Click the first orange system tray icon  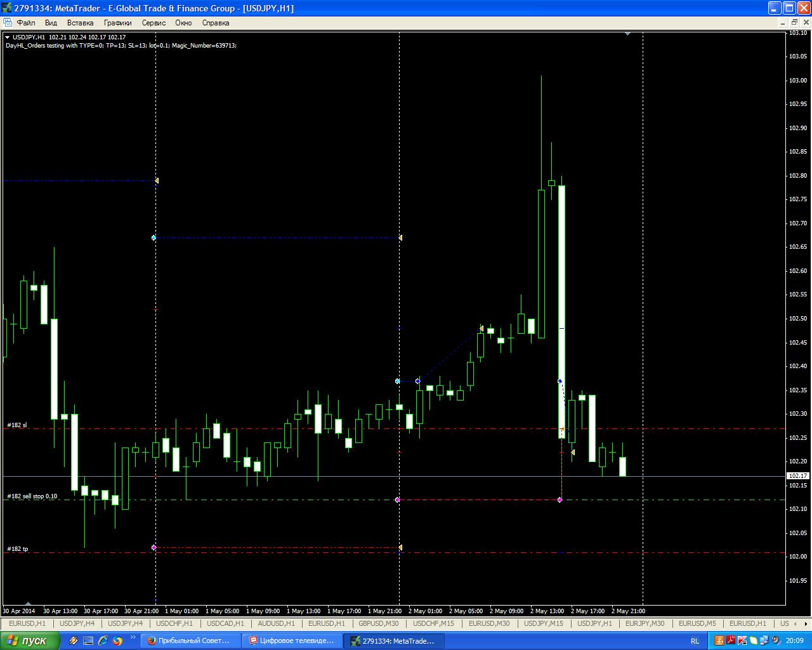pos(719,641)
